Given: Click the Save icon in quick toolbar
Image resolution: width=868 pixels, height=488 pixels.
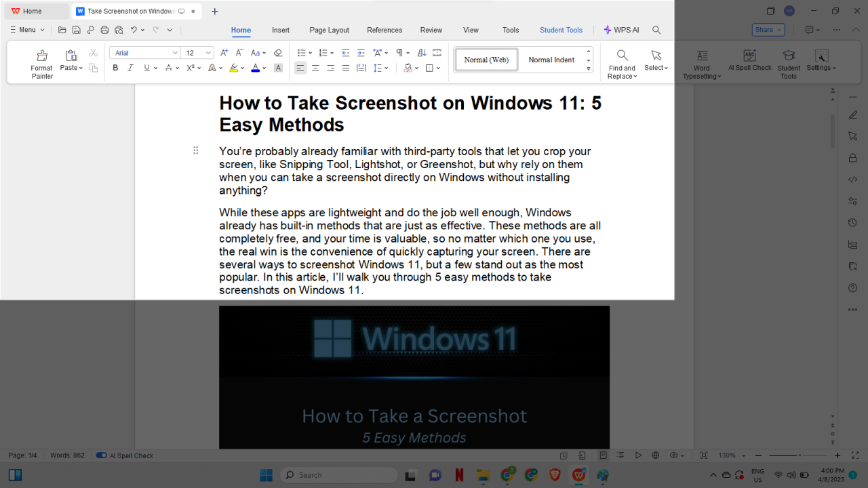Looking at the screenshot, I should tap(76, 30).
